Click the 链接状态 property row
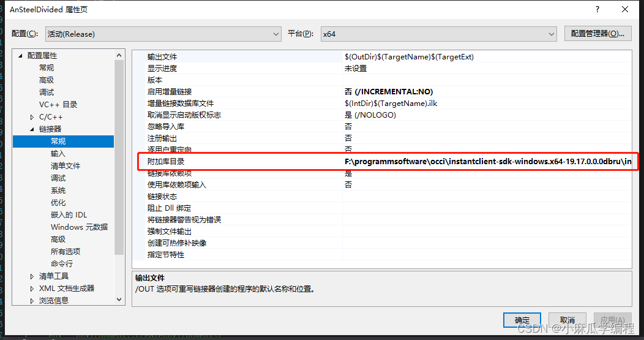The height and width of the screenshot is (340, 644). tap(381, 197)
